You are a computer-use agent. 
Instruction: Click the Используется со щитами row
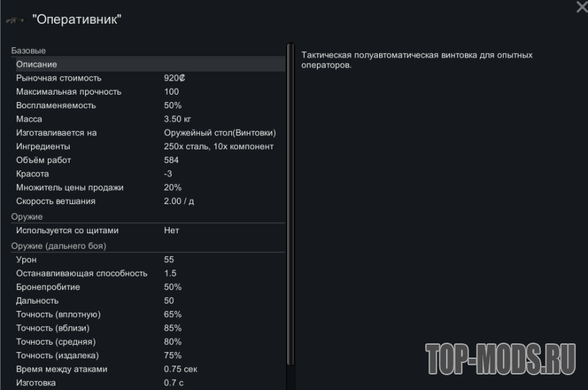coord(150,230)
